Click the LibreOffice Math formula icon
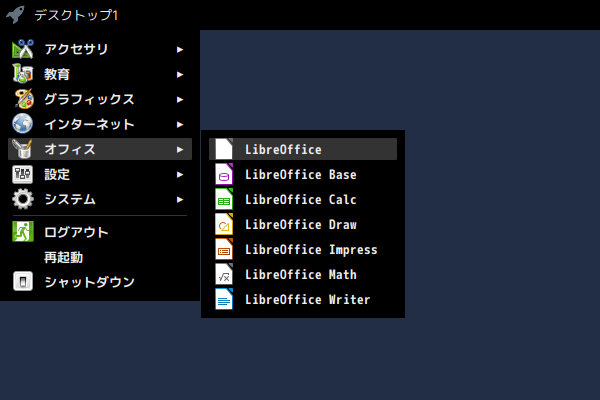This screenshot has height=400, width=600. 224,274
